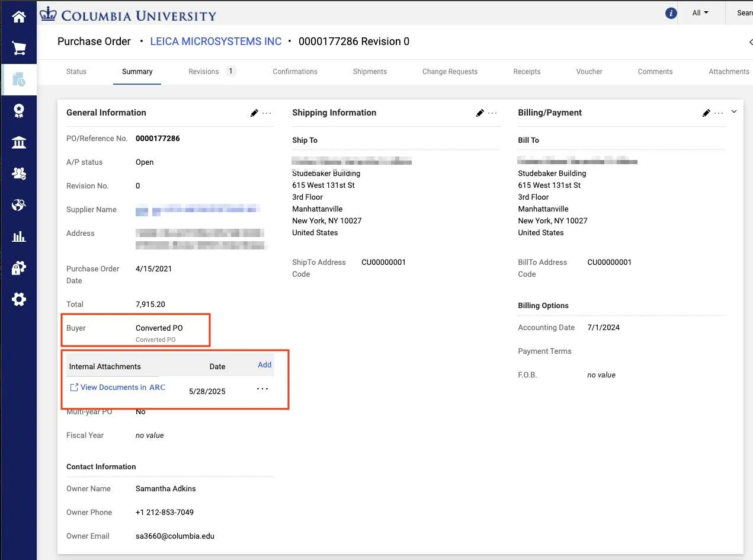The image size is (753, 560).
Task: Open the award ribbon sidebar icon
Action: click(x=18, y=111)
